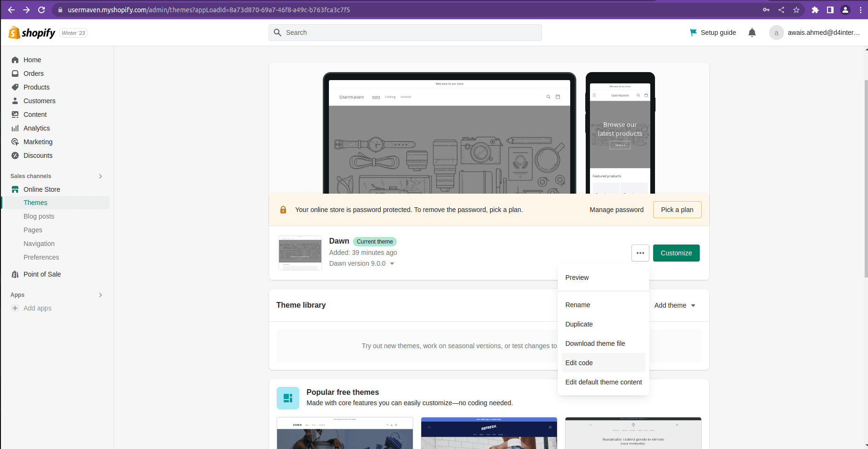Click the Shopify logo
Image resolution: width=868 pixels, height=449 pixels.
pos(32,33)
